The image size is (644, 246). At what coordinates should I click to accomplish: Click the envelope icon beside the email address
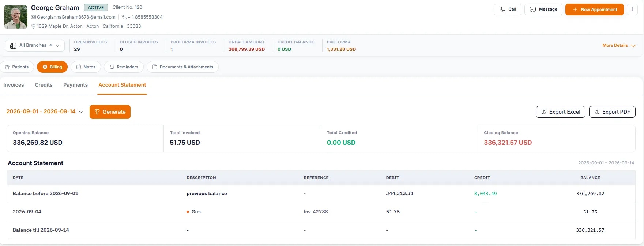pyautogui.click(x=33, y=17)
